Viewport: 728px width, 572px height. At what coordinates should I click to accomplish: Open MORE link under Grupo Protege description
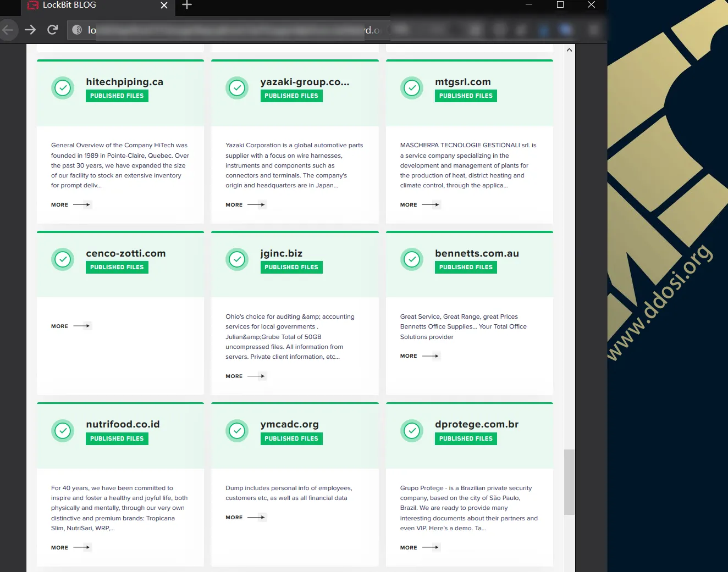(420, 548)
